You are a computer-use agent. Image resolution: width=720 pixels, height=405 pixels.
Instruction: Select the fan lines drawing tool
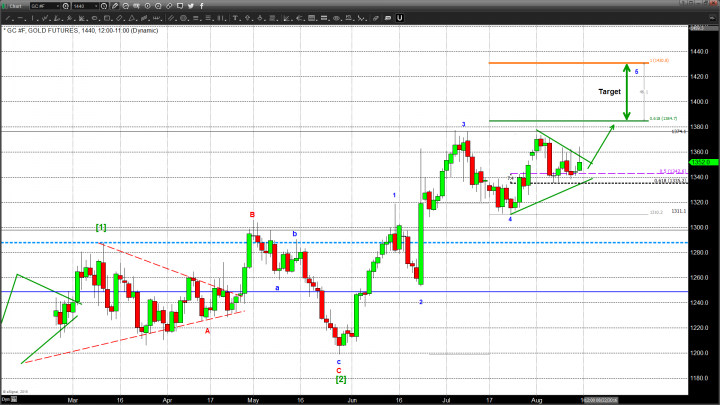point(82,18)
